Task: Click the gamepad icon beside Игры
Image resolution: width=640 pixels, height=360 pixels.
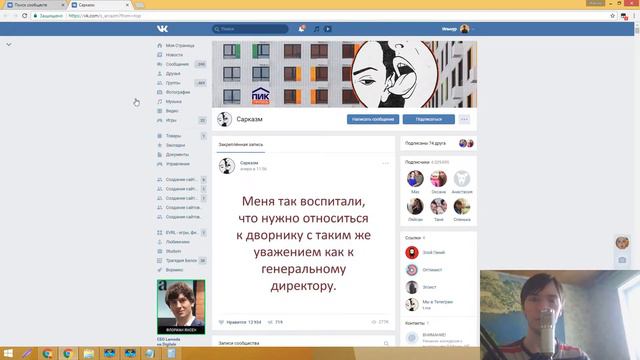Action: coord(160,120)
